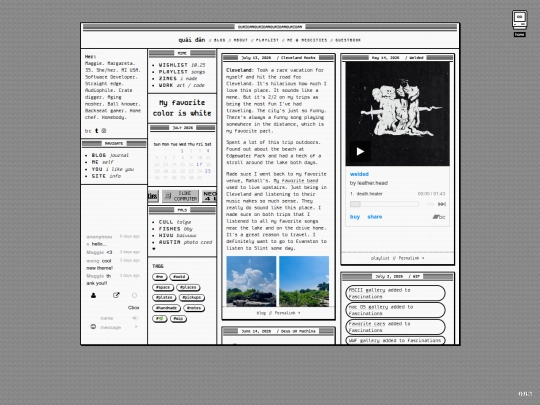Open the Tumblr icon under bio

click(x=96, y=131)
